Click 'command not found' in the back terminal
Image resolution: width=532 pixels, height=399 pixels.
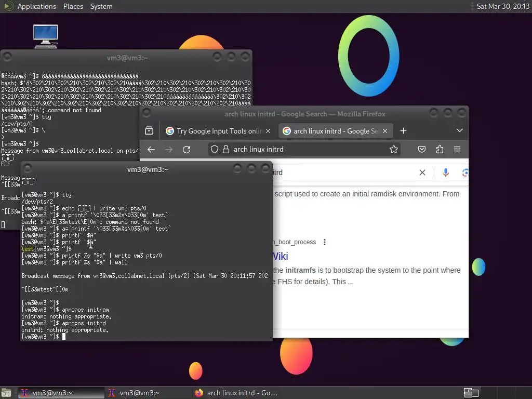coord(74,110)
